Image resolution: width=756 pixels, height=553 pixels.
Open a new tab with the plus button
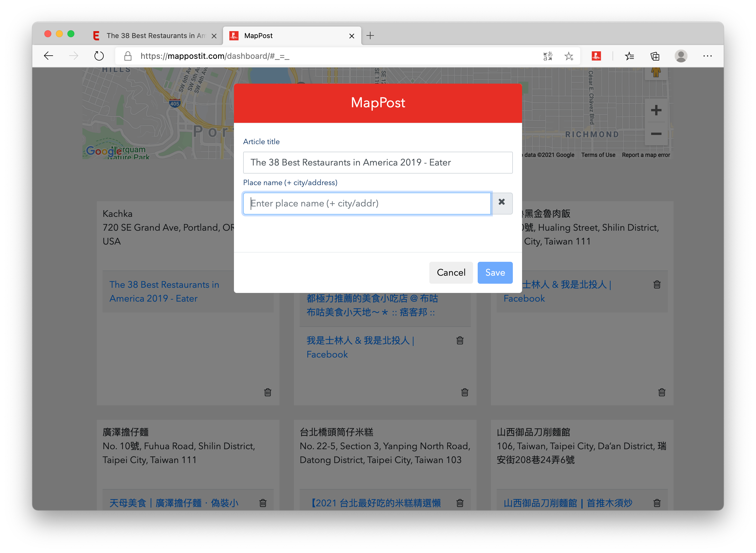point(370,35)
